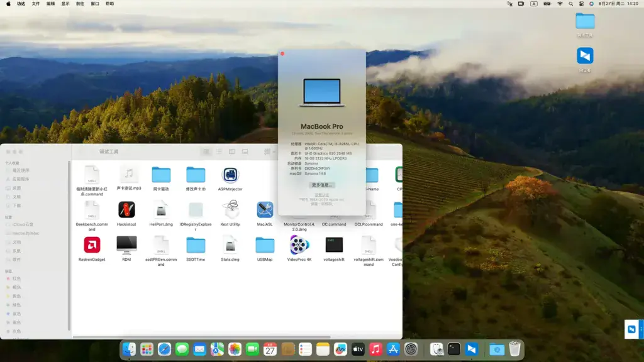Open the Wi-Fi status menu
Screen dimensions: 644x362
560,4
